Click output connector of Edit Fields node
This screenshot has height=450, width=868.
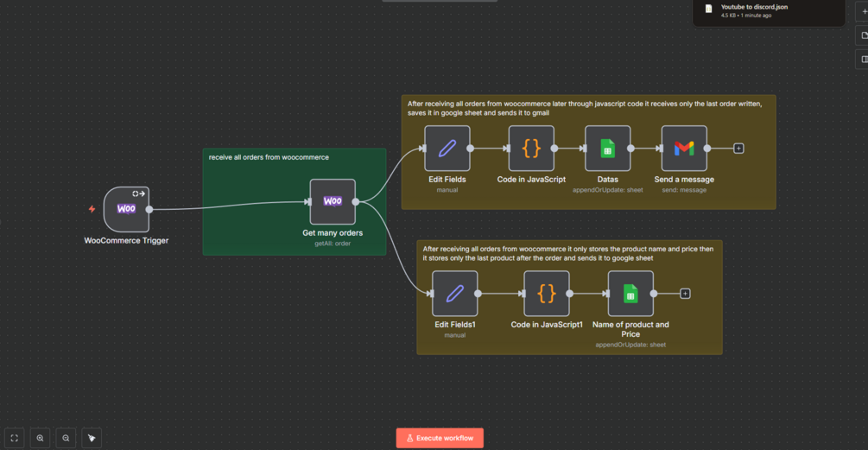pos(470,149)
